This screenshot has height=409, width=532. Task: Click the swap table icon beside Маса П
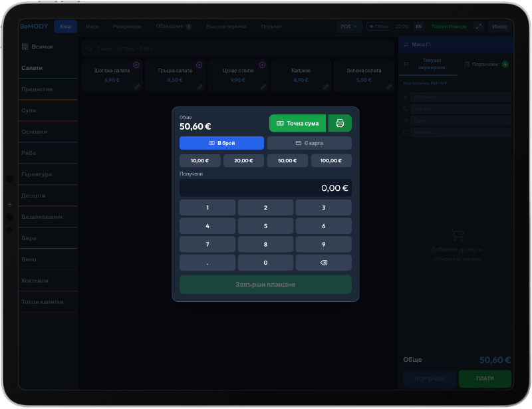[x=406, y=45]
